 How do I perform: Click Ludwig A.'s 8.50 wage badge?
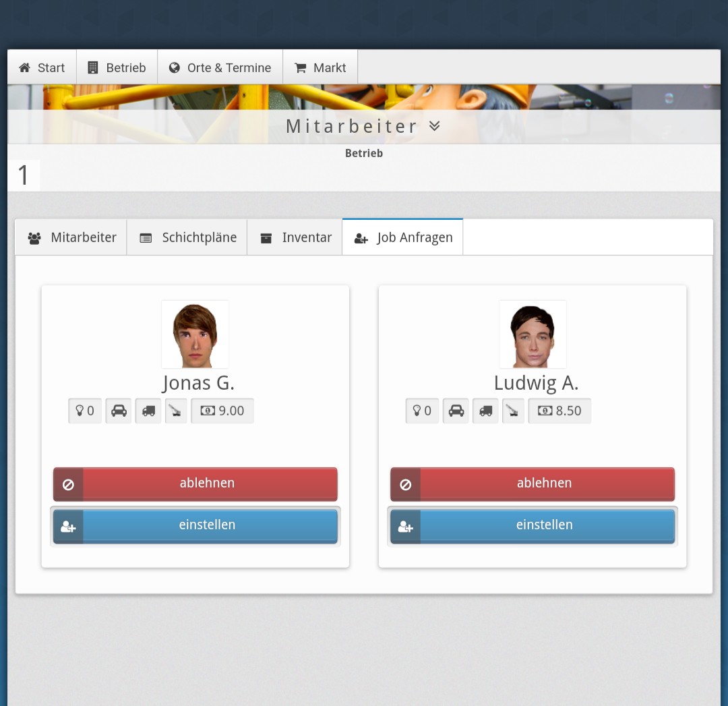click(559, 411)
